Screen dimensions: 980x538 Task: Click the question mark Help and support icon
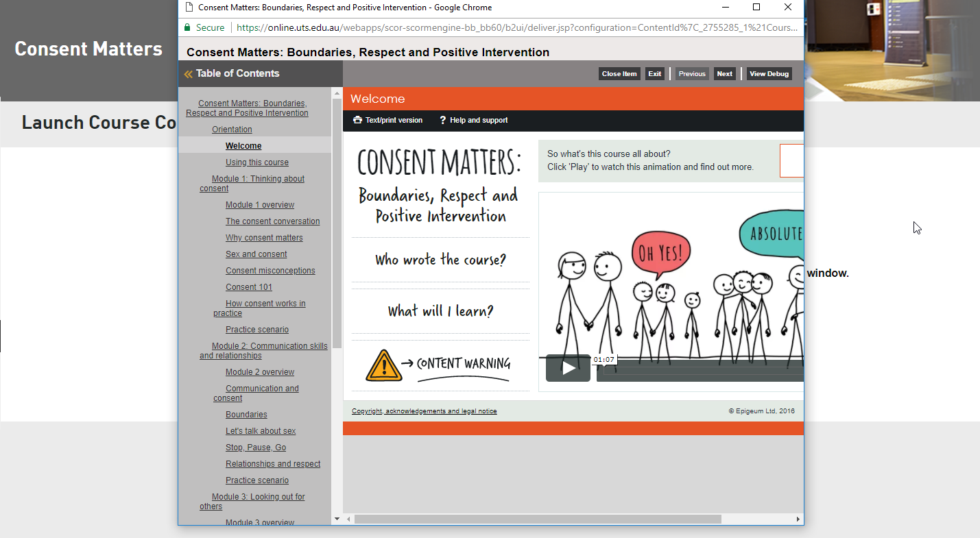[x=443, y=120]
